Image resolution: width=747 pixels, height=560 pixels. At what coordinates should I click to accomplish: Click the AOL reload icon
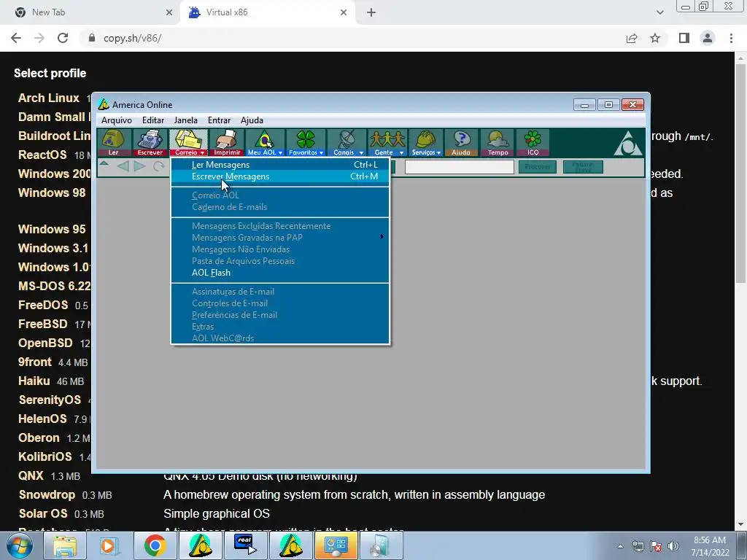(x=158, y=166)
